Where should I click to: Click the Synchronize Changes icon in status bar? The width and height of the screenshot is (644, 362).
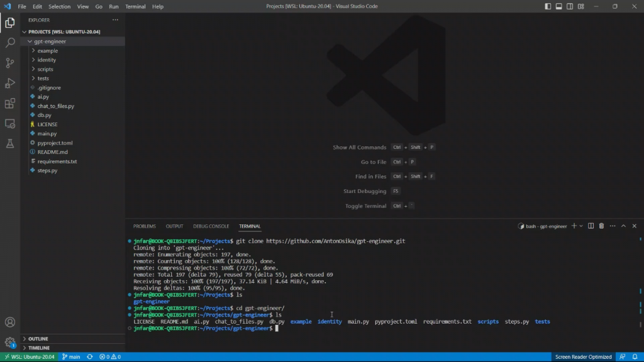coord(91,357)
